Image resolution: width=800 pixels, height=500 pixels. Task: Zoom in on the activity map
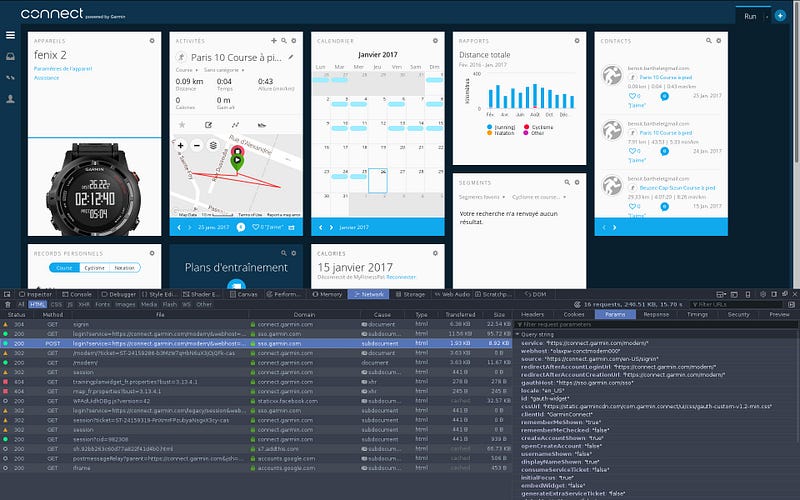pyautogui.click(x=181, y=145)
